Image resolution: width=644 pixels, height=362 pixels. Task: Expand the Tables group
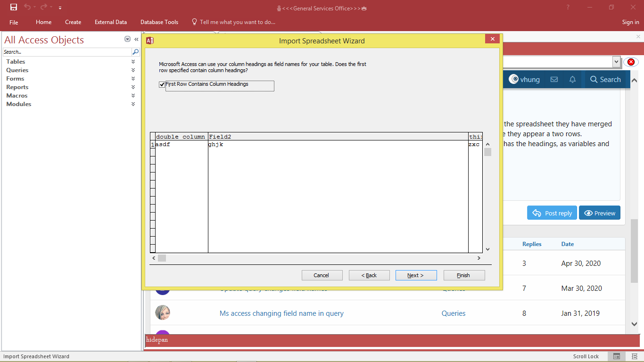coord(133,62)
